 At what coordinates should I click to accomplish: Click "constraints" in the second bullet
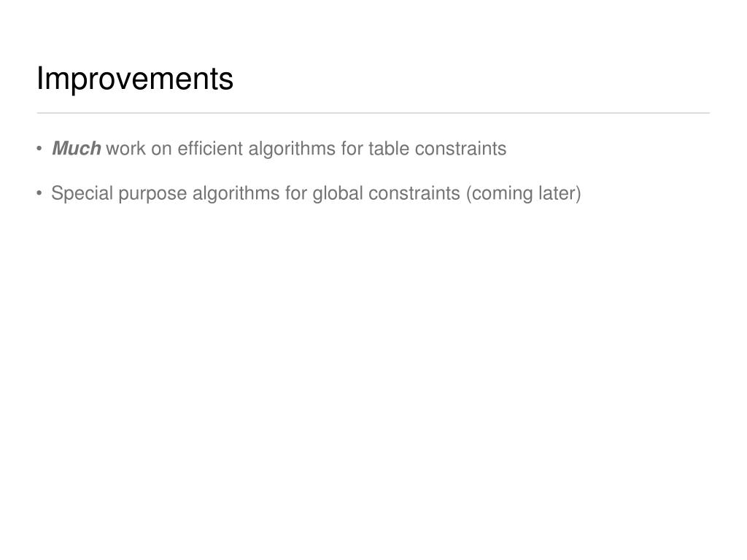[414, 193]
